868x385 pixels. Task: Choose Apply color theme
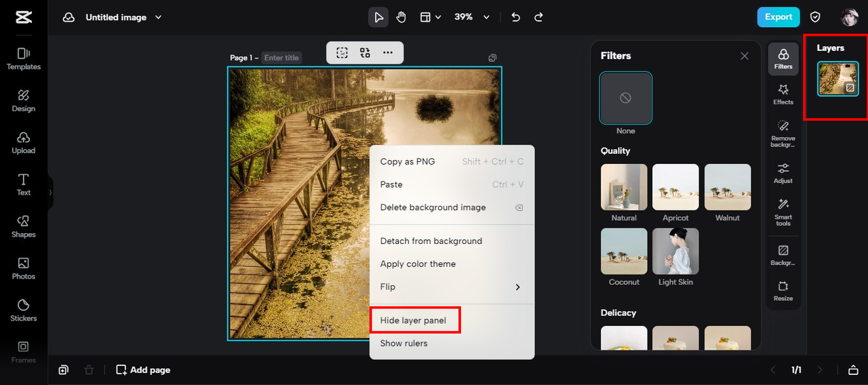pyautogui.click(x=452, y=264)
